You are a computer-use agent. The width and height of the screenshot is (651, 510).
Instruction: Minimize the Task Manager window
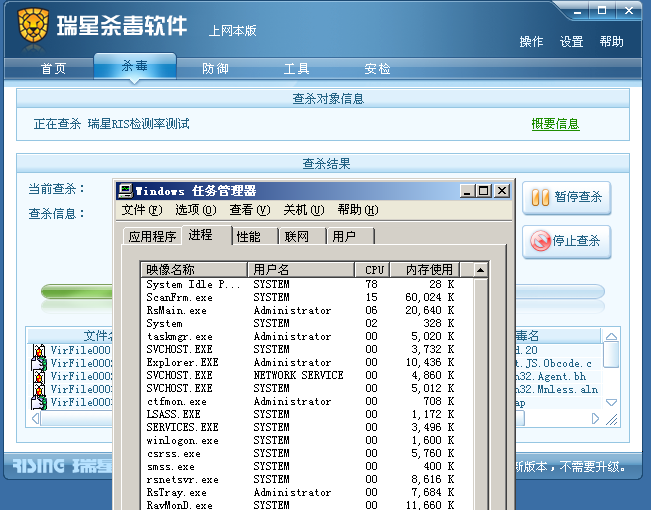(467, 191)
